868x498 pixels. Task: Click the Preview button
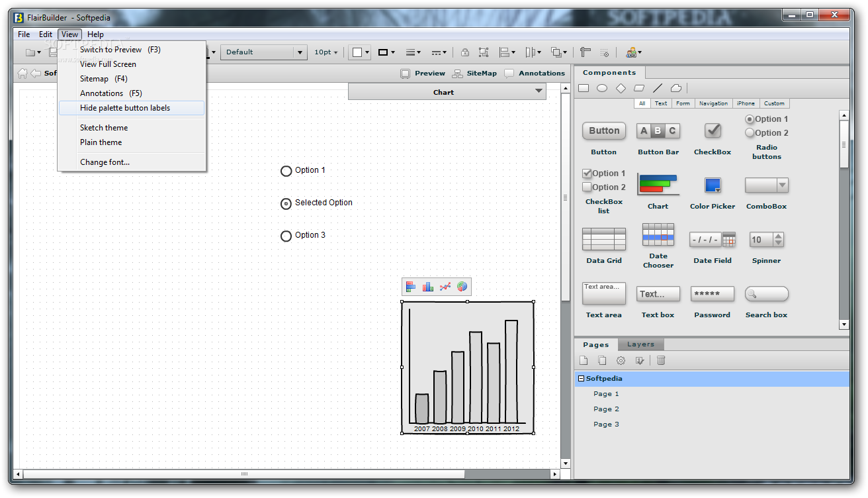[x=423, y=74]
